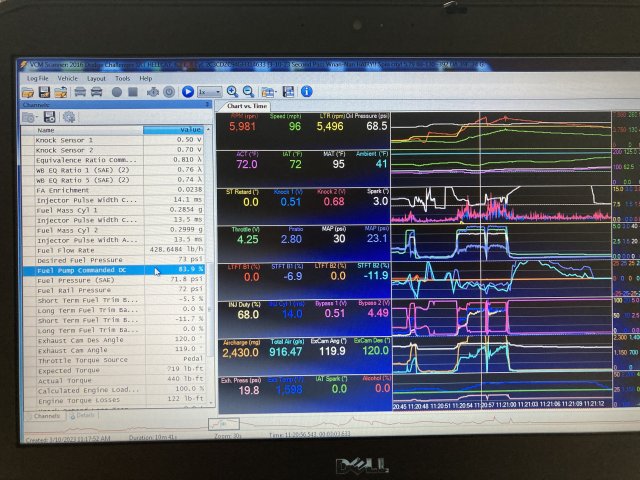This screenshot has height=480, width=640.
Task: Open the blue info icon
Action: 307,91
